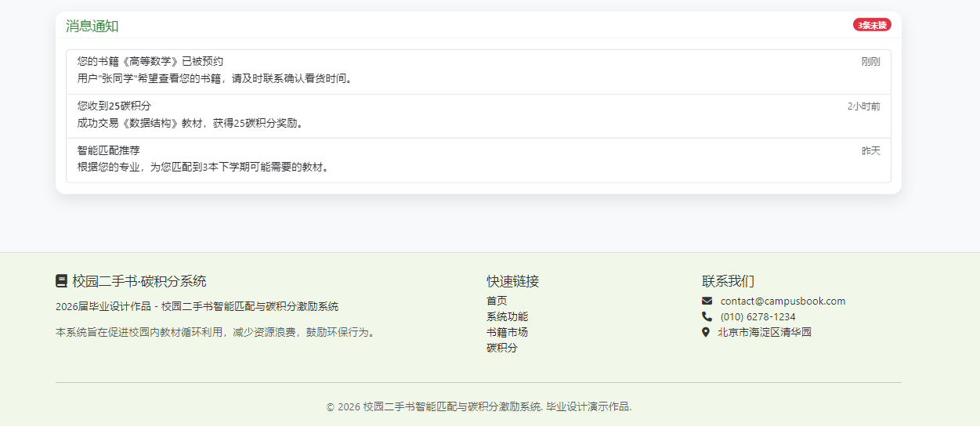Viewport: 980px width, 426px height.
Task: Click the location pin icon beside 北京市海淀区清华园
Action: pyautogui.click(x=706, y=332)
